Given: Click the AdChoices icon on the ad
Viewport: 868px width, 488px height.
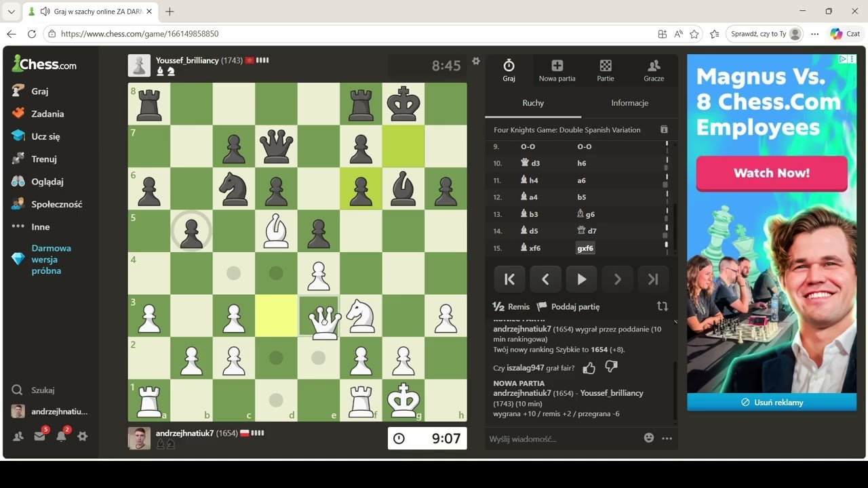Looking at the screenshot, I should tap(843, 59).
